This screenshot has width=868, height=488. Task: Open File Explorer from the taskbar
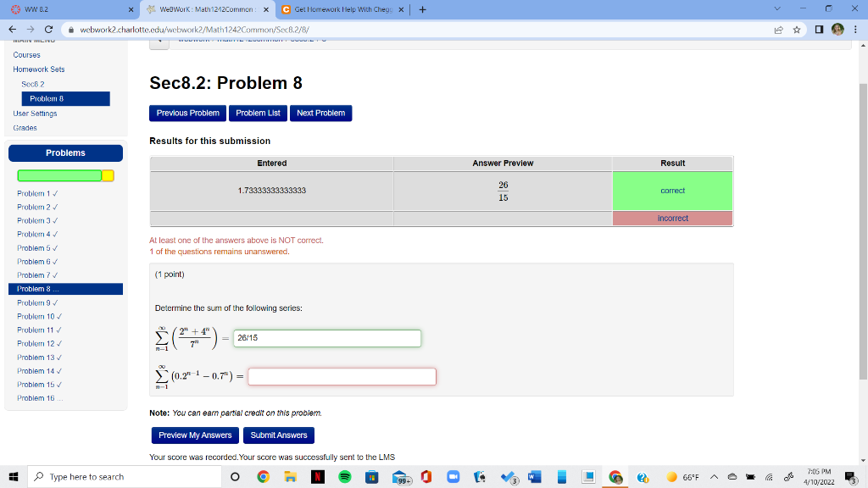[292, 477]
